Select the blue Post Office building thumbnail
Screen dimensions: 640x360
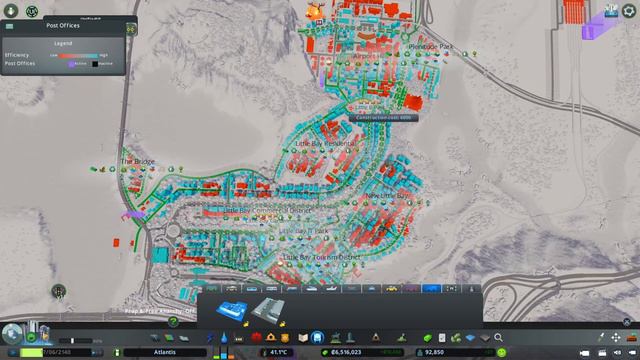[232, 311]
